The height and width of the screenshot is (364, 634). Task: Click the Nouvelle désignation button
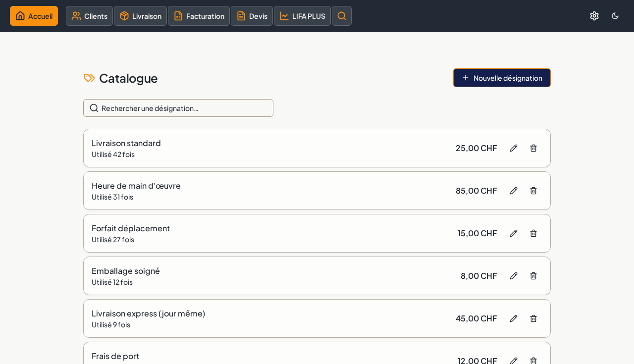(502, 78)
